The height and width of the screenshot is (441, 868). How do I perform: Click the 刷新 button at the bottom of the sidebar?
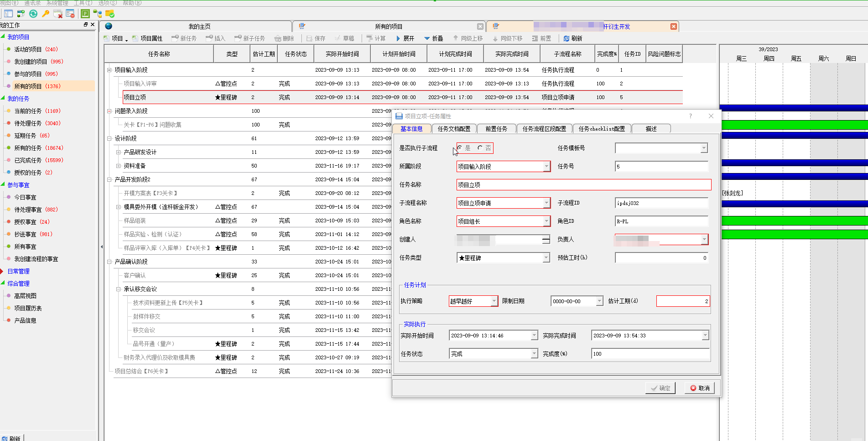pyautogui.click(x=11, y=438)
